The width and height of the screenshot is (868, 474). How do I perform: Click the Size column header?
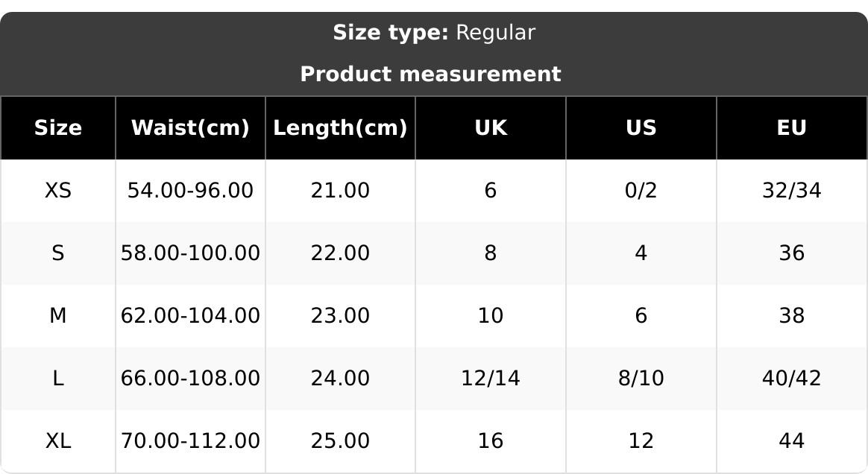click(x=58, y=128)
